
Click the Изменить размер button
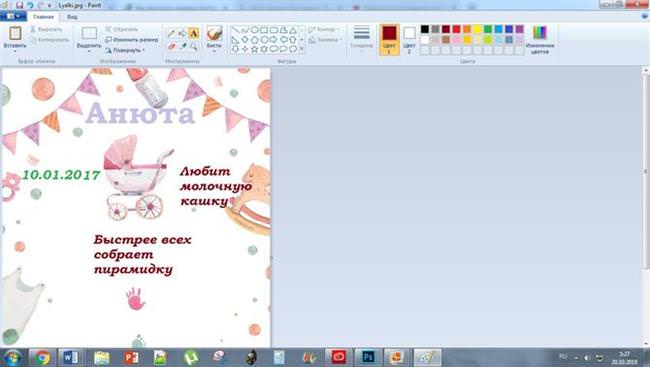131,40
